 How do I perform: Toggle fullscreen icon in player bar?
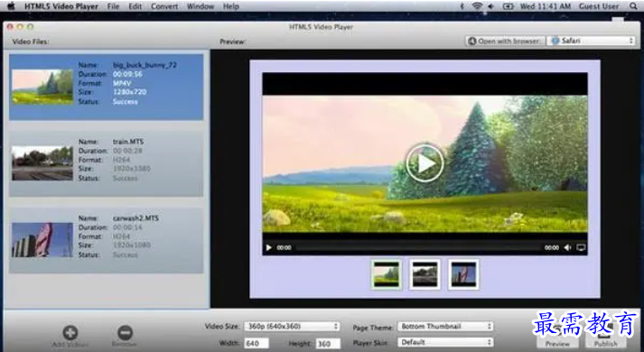coord(581,247)
